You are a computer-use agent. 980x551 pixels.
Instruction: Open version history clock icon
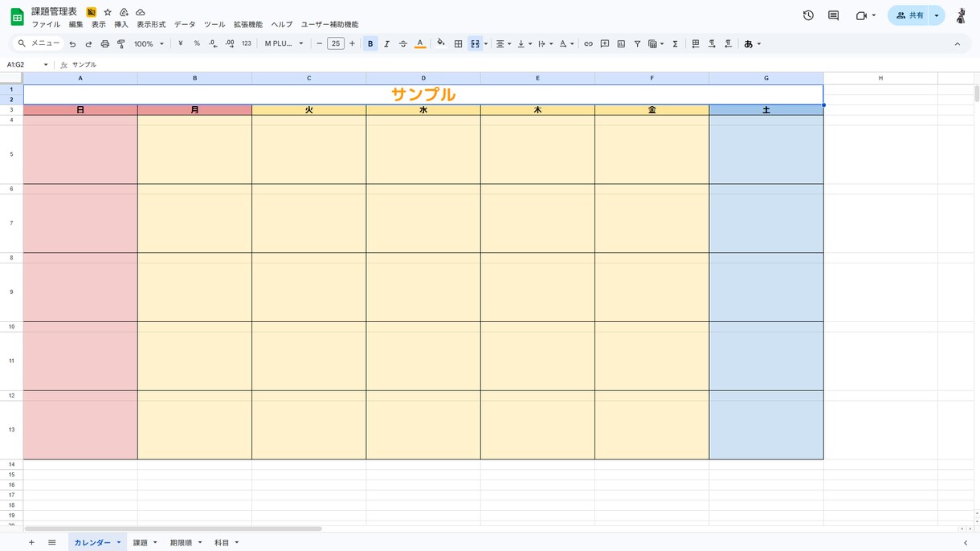(808, 15)
